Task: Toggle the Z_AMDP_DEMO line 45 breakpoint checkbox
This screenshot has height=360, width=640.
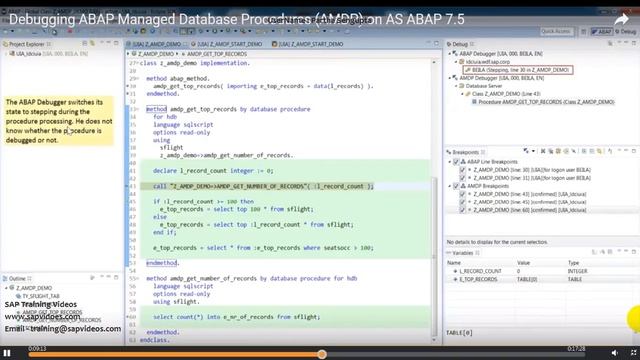Action: [462, 202]
